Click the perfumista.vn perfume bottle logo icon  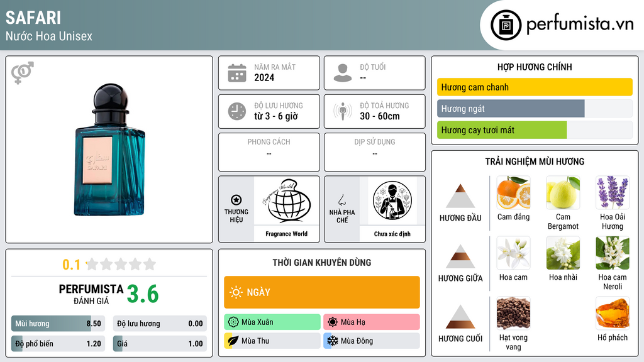pos(506,25)
